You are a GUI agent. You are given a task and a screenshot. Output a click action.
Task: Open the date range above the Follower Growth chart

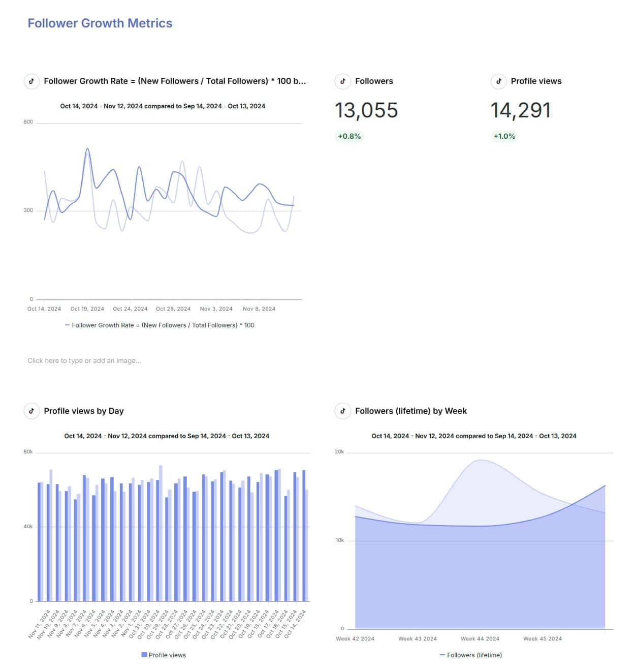(163, 106)
